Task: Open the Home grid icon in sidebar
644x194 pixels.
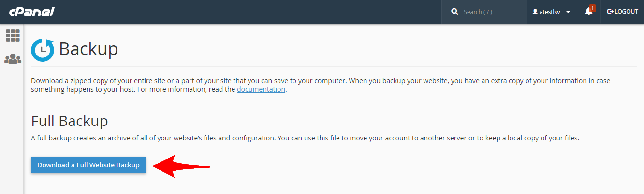Action: 13,35
